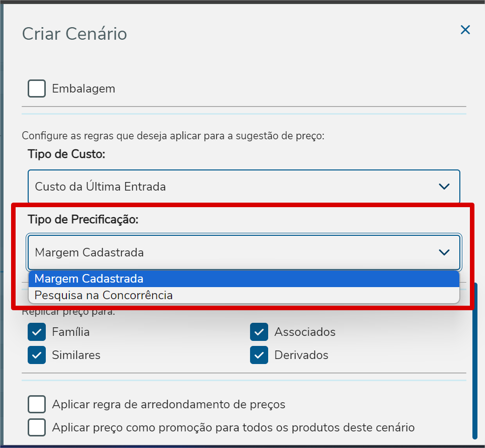Image resolution: width=485 pixels, height=448 pixels.
Task: Close the Criar Cenário dialog
Action: tap(465, 30)
